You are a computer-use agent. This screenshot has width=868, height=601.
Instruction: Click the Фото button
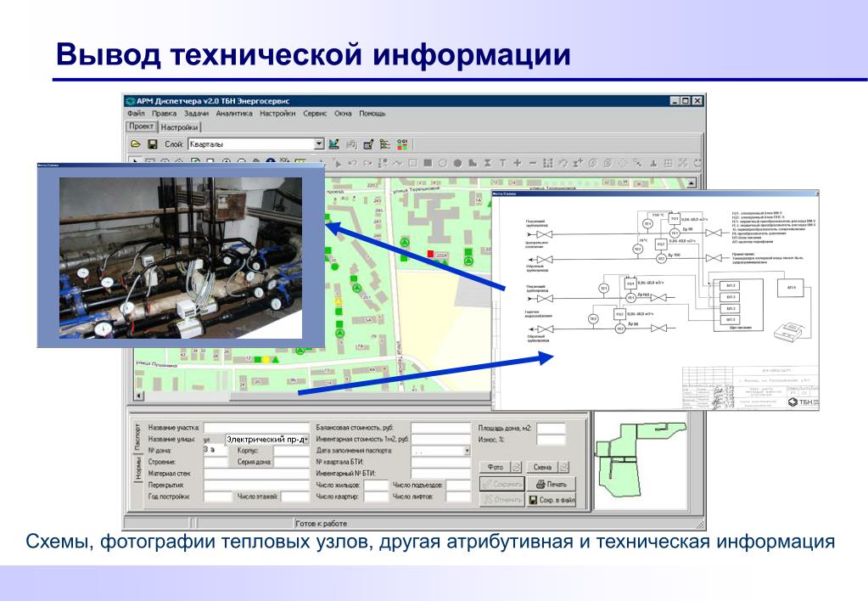click(495, 467)
